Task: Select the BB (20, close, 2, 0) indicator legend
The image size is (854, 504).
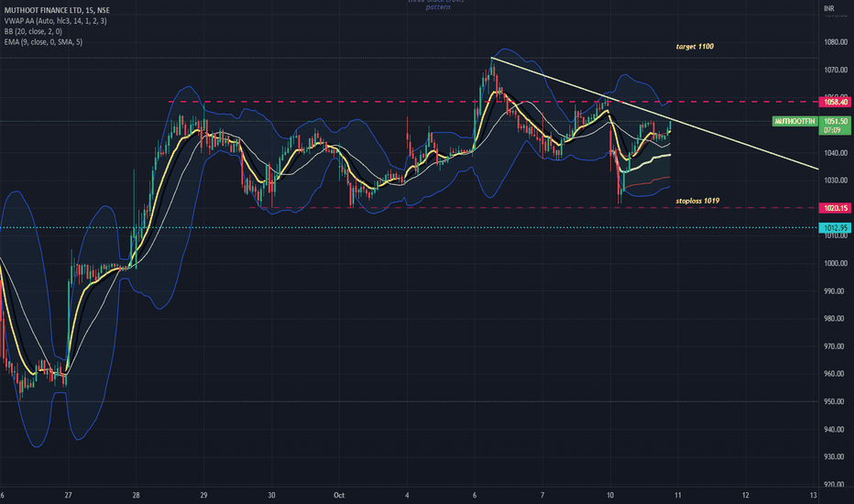Action: coord(33,31)
